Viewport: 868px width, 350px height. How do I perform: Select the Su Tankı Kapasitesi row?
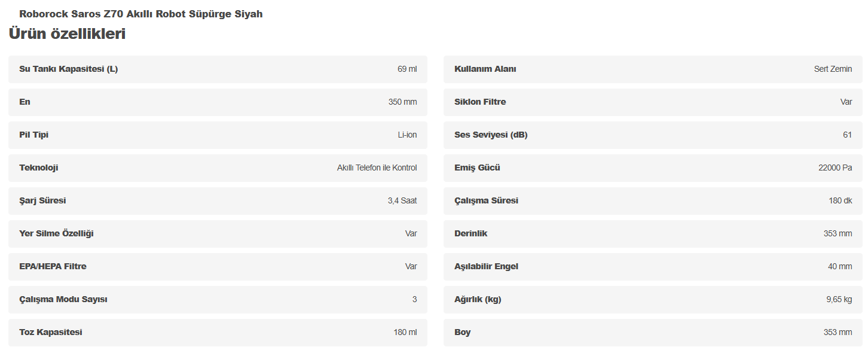(x=218, y=69)
